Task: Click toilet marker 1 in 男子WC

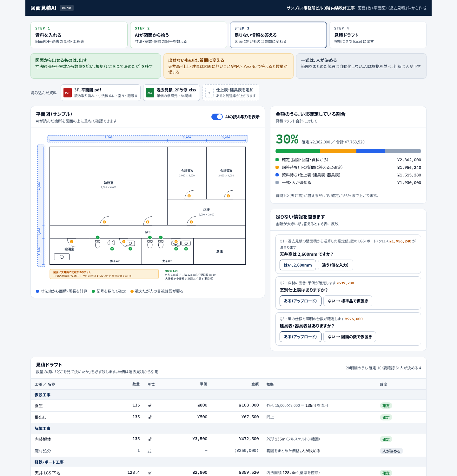Action: (98, 237)
